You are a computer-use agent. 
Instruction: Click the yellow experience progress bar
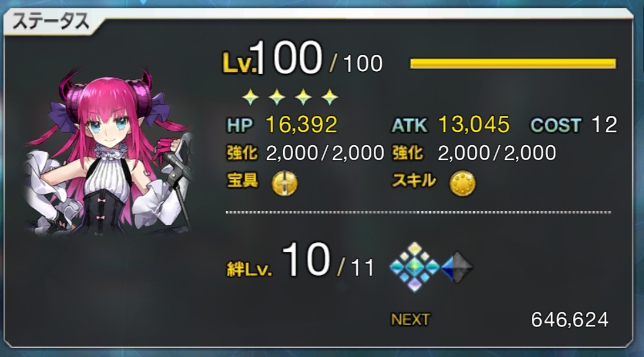coord(513,64)
